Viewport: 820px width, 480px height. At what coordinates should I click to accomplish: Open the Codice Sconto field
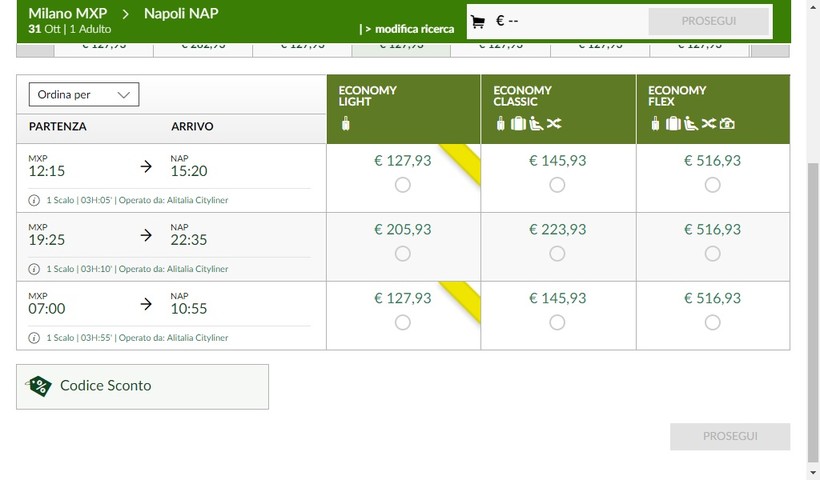coord(142,386)
